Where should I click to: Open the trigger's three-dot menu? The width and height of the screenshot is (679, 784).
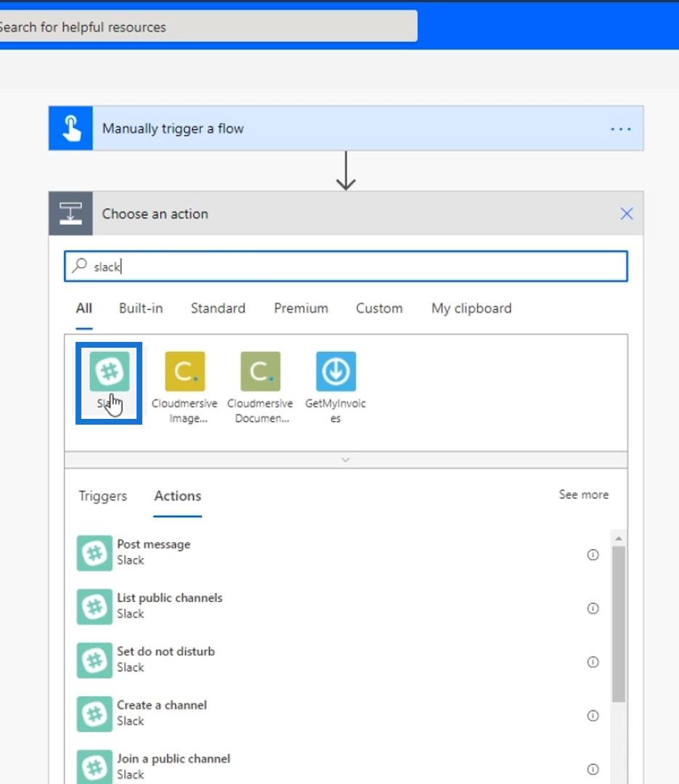(620, 129)
